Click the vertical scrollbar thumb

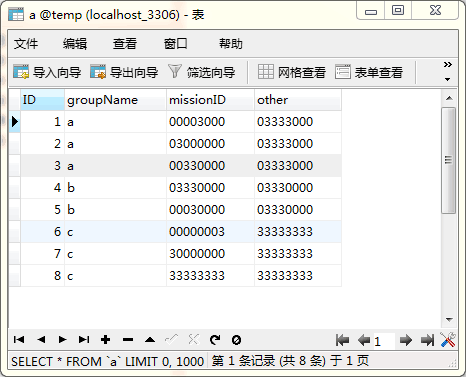pyautogui.click(x=449, y=160)
